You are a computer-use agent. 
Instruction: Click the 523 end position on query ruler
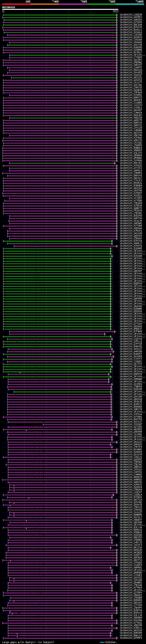(x=115, y=11)
